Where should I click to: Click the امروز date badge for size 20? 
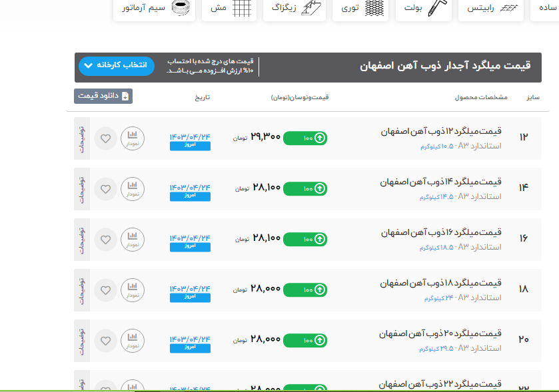point(190,347)
